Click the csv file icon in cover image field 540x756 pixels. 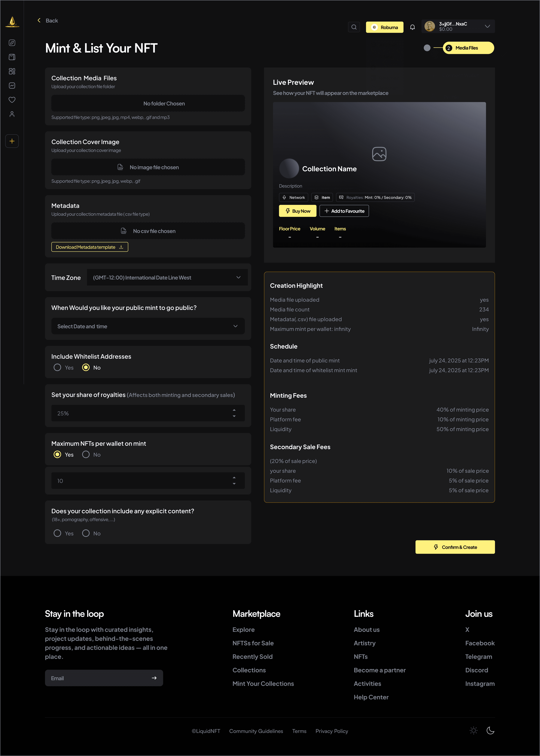(120, 167)
